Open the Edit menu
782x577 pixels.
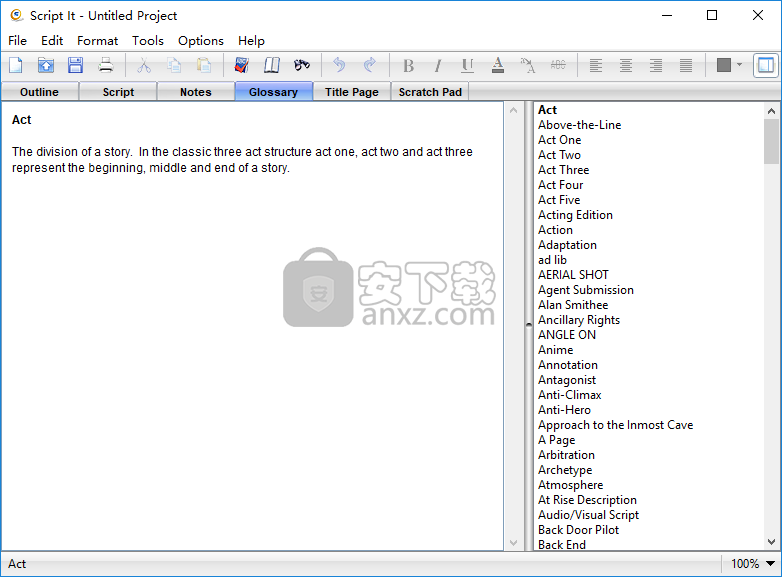[52, 40]
